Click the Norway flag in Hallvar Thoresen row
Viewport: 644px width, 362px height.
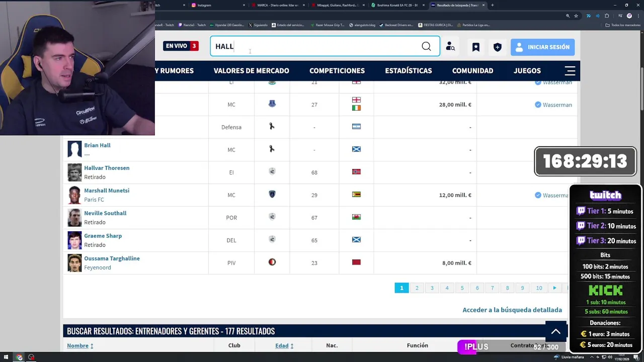click(x=356, y=172)
